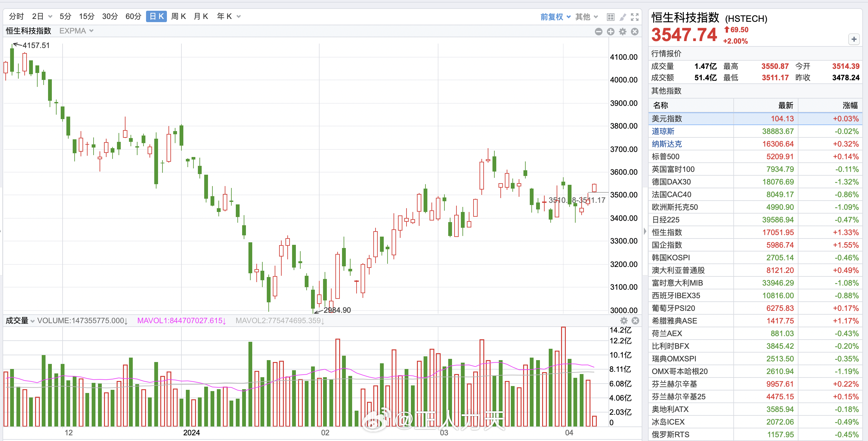Viewport: 868px width, 441px height.
Task: Select the drawing pencil tool icon
Action: pyautogui.click(x=623, y=17)
